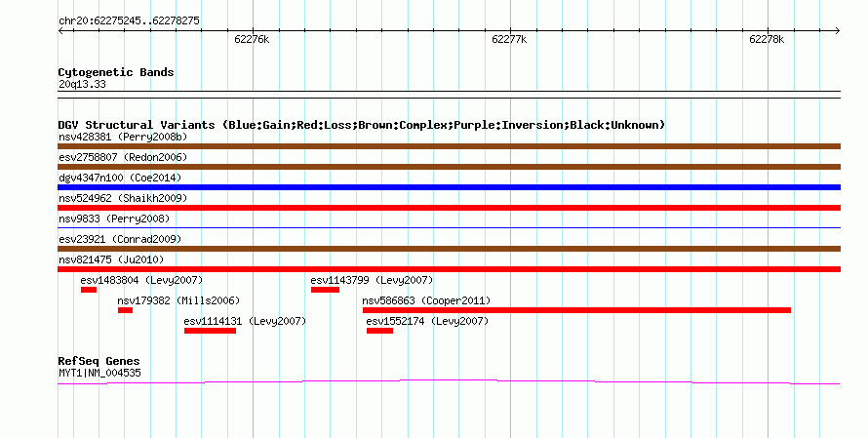Open variant label nsv428381 (Perry2008b)
This screenshot has height=438, width=868.
point(123,137)
